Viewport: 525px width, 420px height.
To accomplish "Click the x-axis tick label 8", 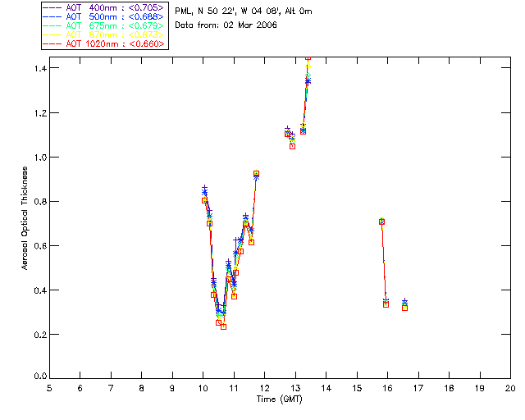I will (142, 389).
